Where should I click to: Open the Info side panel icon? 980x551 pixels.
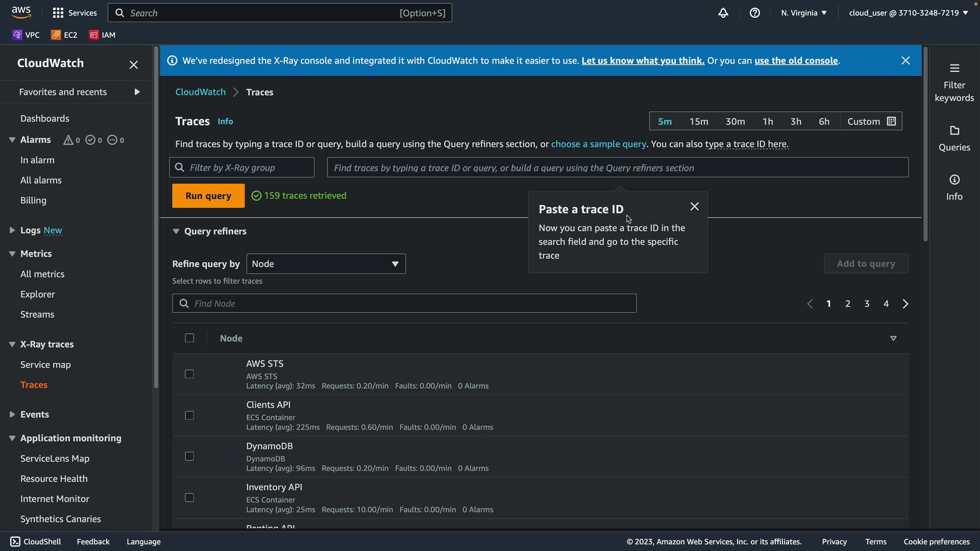point(954,180)
